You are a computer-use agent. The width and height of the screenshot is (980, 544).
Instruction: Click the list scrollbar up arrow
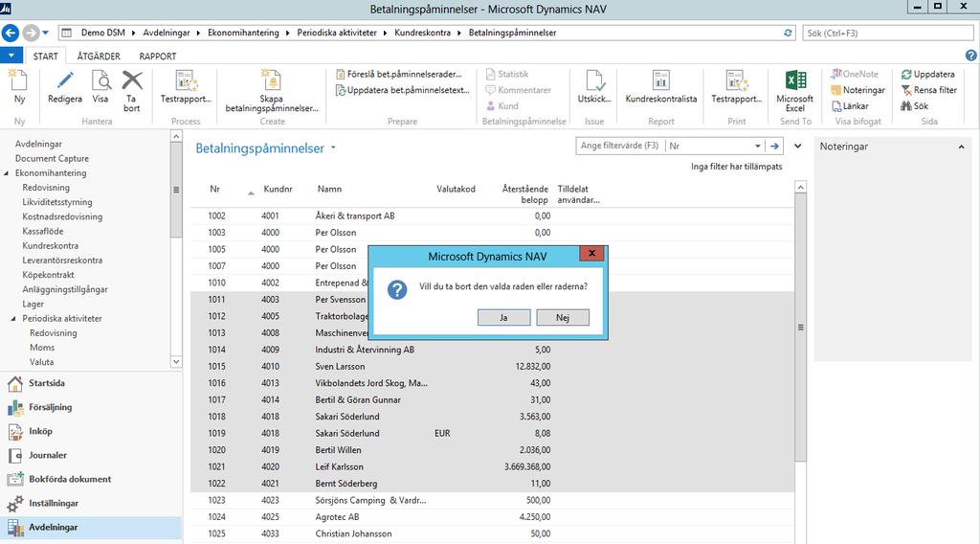click(801, 187)
